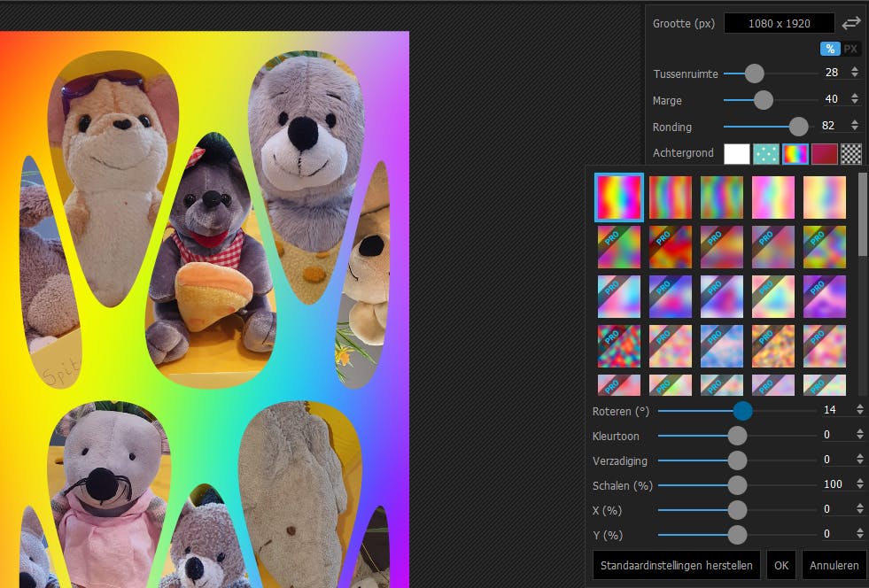869x588 pixels.
Task: Switch size units to percent
Action: click(x=830, y=49)
